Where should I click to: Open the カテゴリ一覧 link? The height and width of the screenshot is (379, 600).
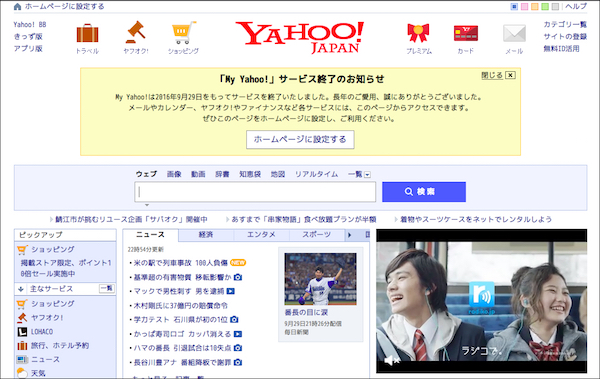[565, 25]
